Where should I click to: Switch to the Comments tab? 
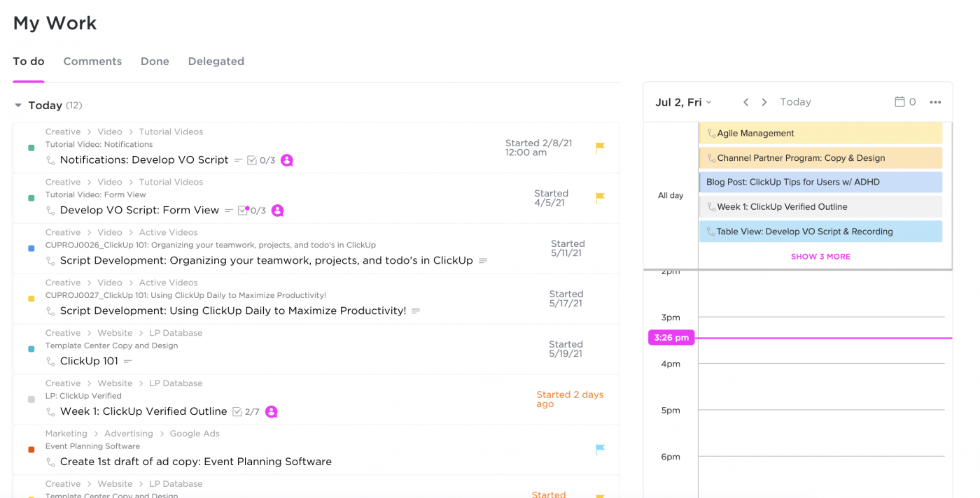92,62
